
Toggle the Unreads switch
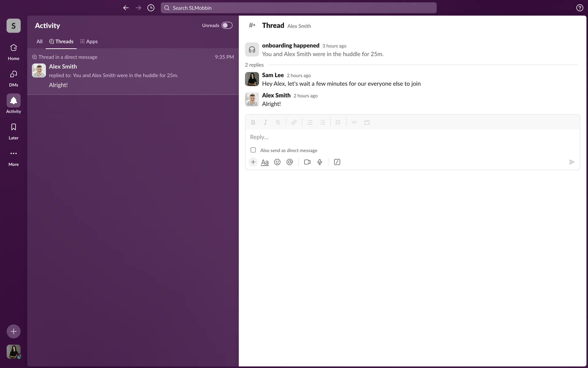coord(227,25)
